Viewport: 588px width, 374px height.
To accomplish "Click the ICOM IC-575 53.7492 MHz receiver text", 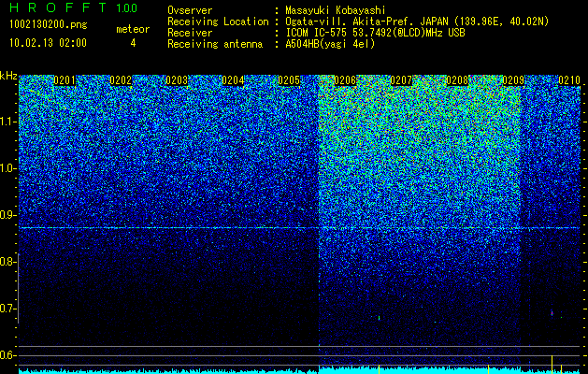I will (x=375, y=33).
